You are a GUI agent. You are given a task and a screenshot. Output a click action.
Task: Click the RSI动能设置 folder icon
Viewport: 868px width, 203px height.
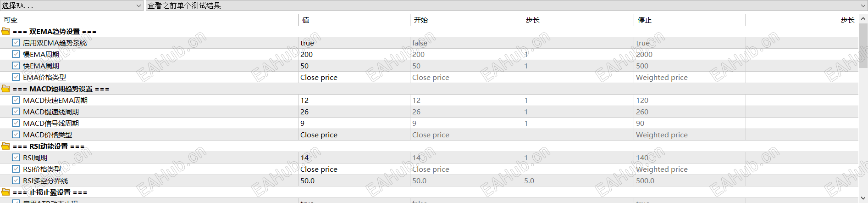6,147
